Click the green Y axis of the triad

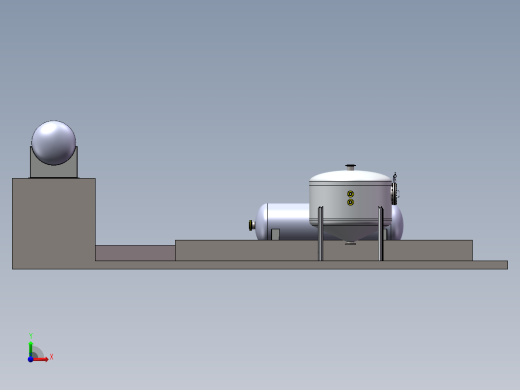(31, 349)
